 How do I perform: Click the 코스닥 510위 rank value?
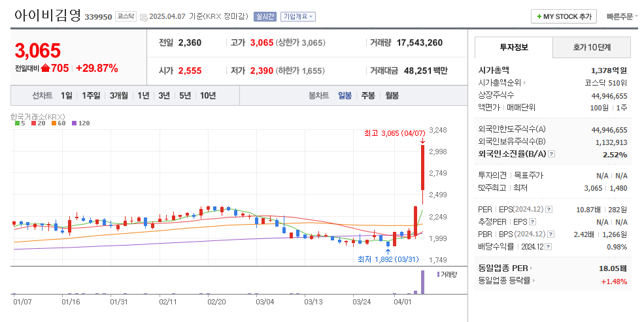pos(606,83)
